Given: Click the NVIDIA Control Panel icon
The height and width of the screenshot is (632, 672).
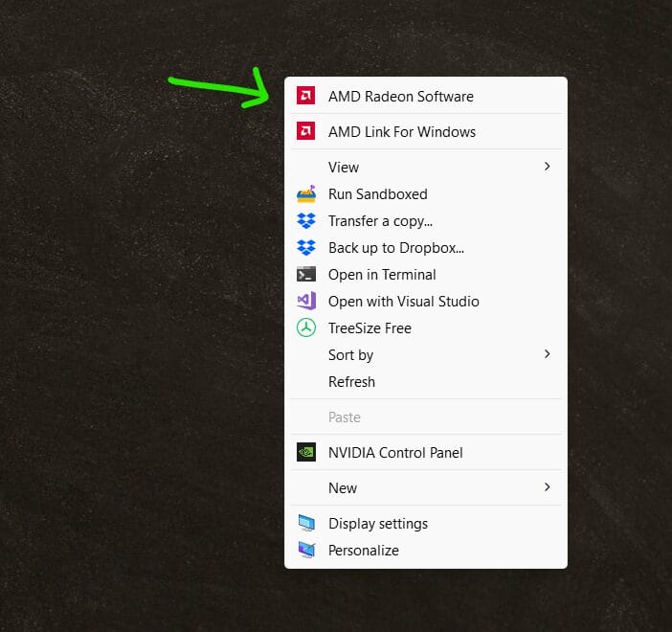Looking at the screenshot, I should [x=306, y=452].
